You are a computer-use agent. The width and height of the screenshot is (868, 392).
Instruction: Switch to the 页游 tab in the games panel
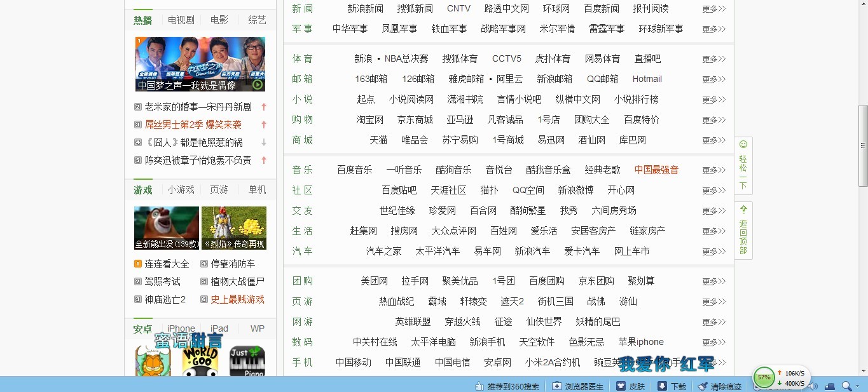pyautogui.click(x=219, y=190)
